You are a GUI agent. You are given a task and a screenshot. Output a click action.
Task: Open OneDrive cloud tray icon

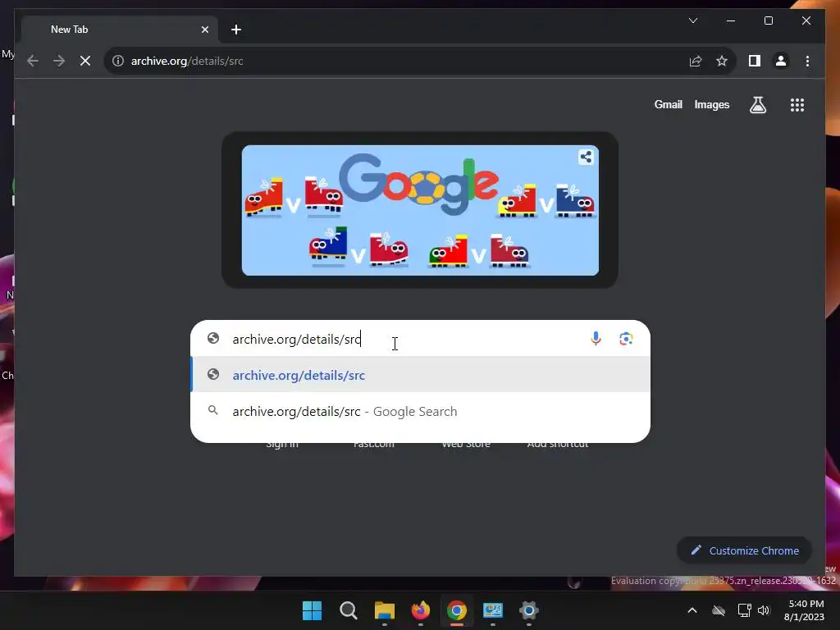tap(719, 610)
